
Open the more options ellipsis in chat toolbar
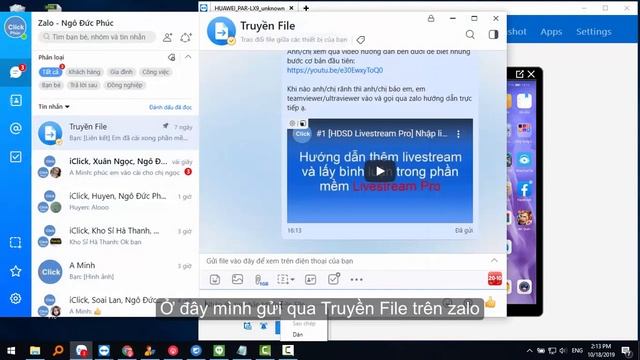click(356, 280)
